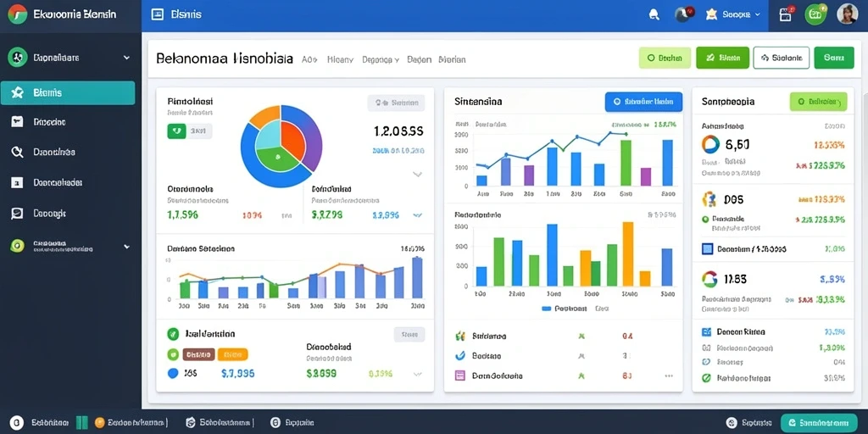Toggle the lime circle beside the brown tag
The image size is (868, 434).
click(173, 354)
